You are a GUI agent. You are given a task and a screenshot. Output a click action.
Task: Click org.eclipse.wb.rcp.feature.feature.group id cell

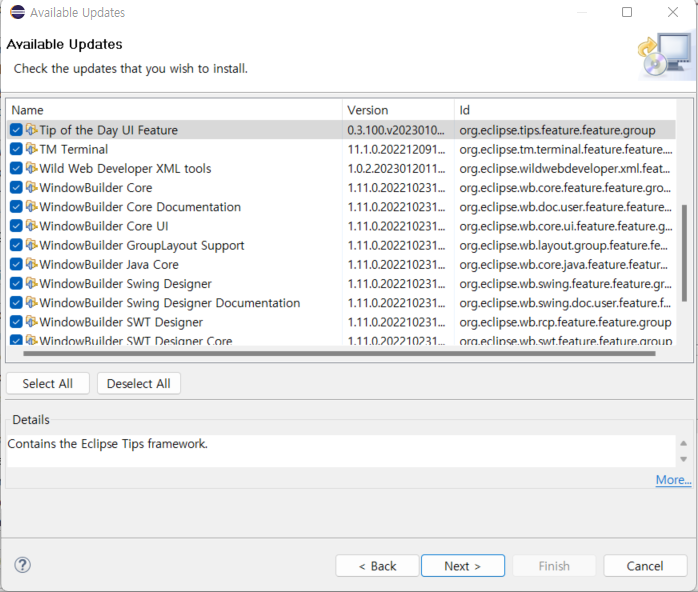pyautogui.click(x=565, y=322)
